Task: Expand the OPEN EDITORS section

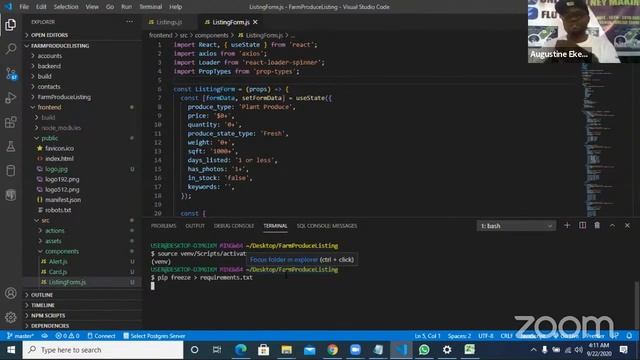Action: (x=49, y=35)
